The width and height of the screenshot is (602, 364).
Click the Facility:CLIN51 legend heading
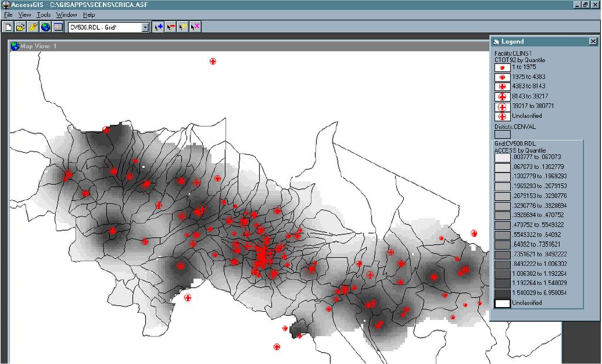click(x=513, y=53)
